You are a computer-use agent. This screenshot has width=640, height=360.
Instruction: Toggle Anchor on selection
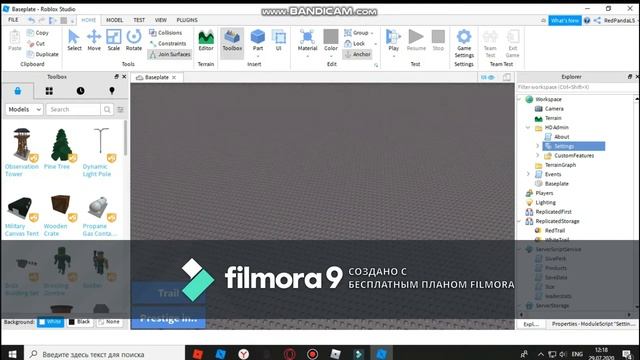(x=358, y=54)
